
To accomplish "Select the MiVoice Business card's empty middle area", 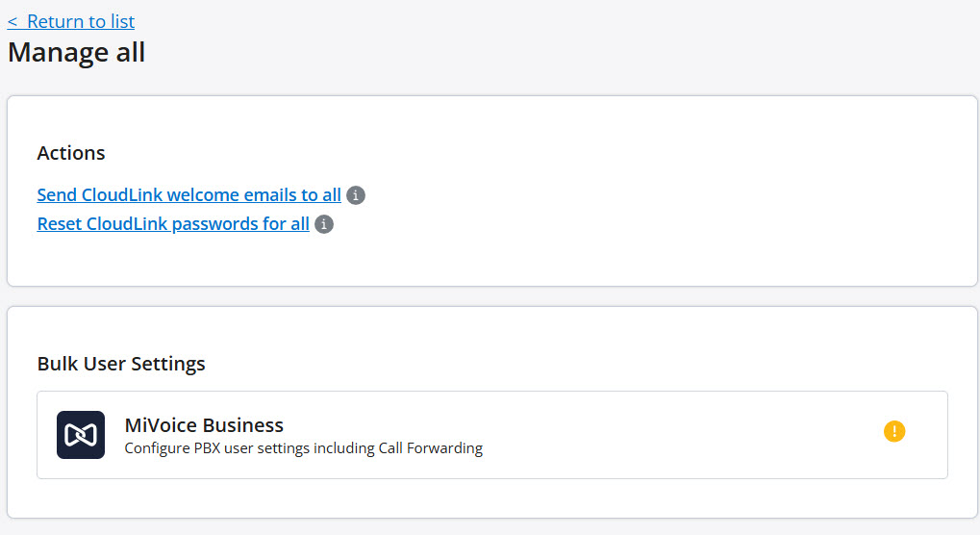I will 681,435.
